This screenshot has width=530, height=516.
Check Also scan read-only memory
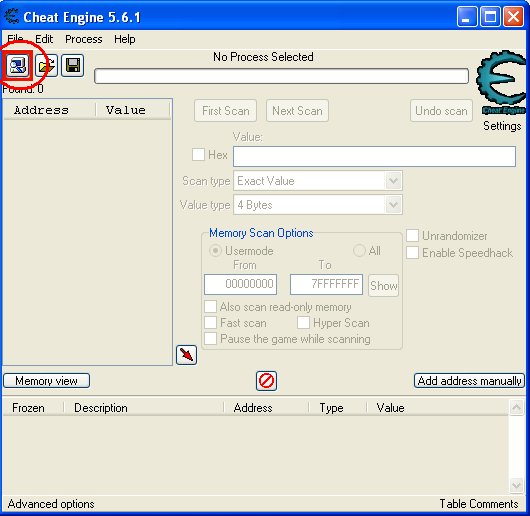211,307
